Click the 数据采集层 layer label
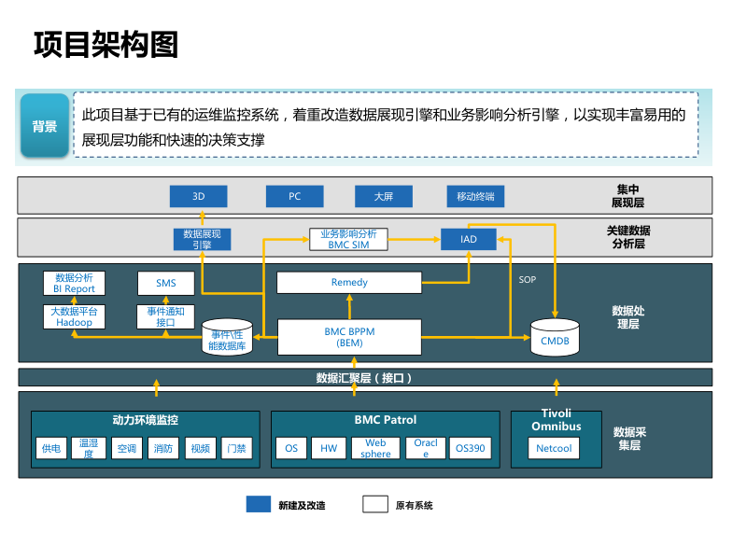The height and width of the screenshot is (560, 747). click(x=629, y=439)
